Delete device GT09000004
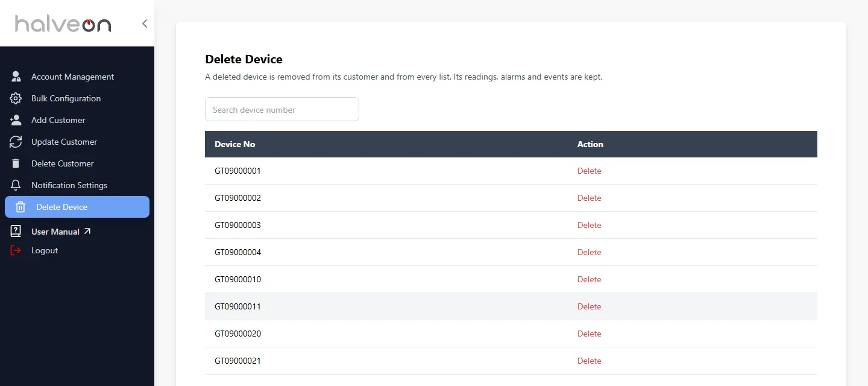 click(589, 252)
